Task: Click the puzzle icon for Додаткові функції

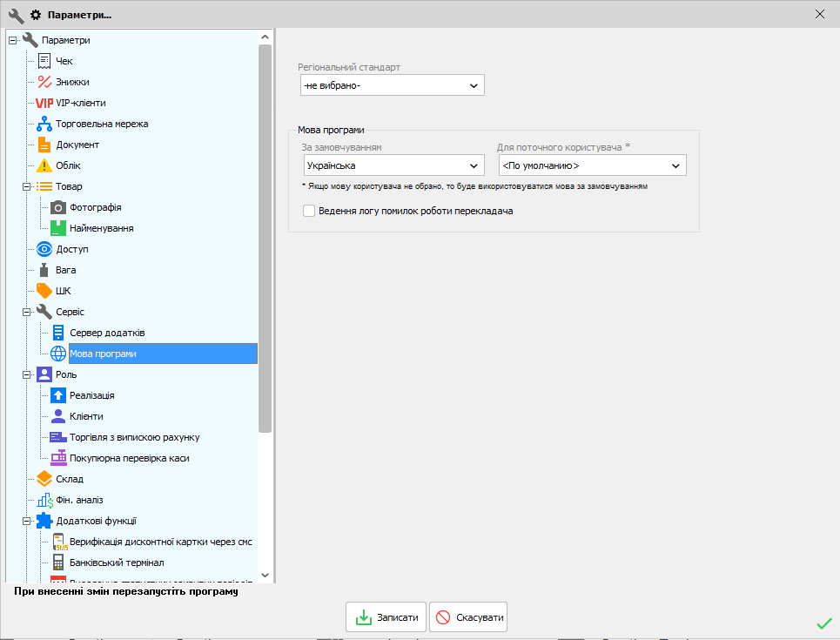Action: 44,521
